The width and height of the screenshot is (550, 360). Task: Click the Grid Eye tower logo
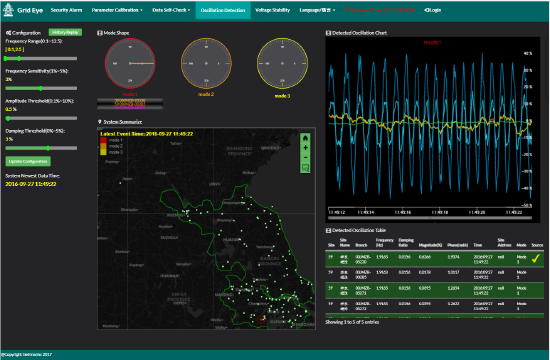7,10
